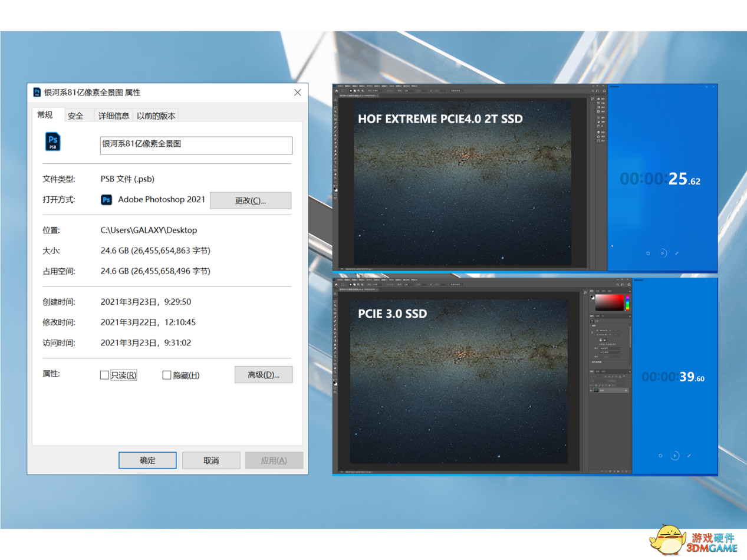The image size is (747, 560).
Task: Reset the stopwatch showing 39.60
Action: click(660, 456)
